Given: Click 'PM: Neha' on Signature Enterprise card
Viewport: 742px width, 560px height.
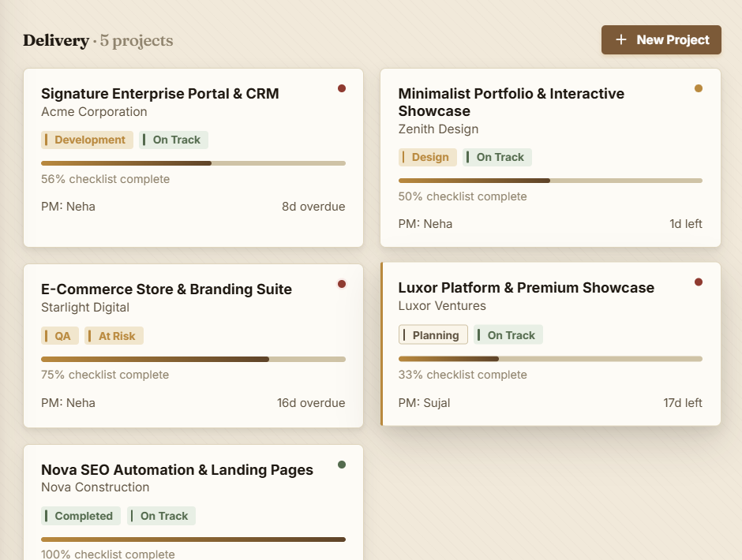Looking at the screenshot, I should (68, 207).
